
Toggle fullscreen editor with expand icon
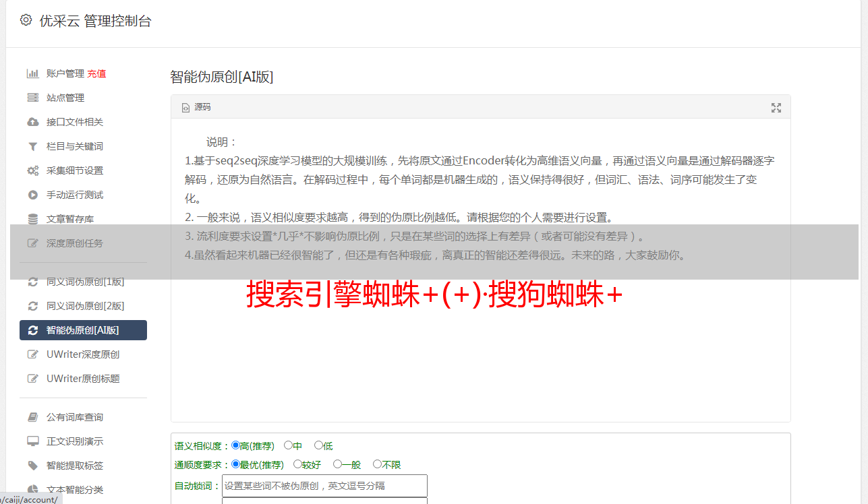(776, 108)
